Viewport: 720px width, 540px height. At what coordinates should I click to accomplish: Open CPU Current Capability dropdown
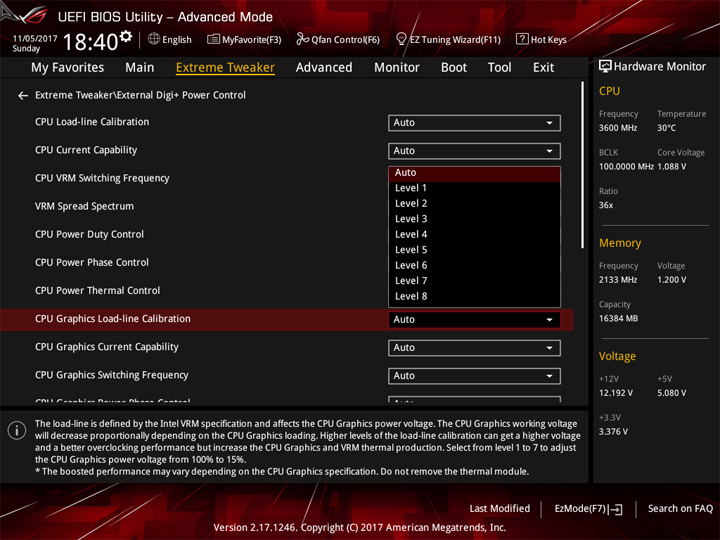[474, 151]
